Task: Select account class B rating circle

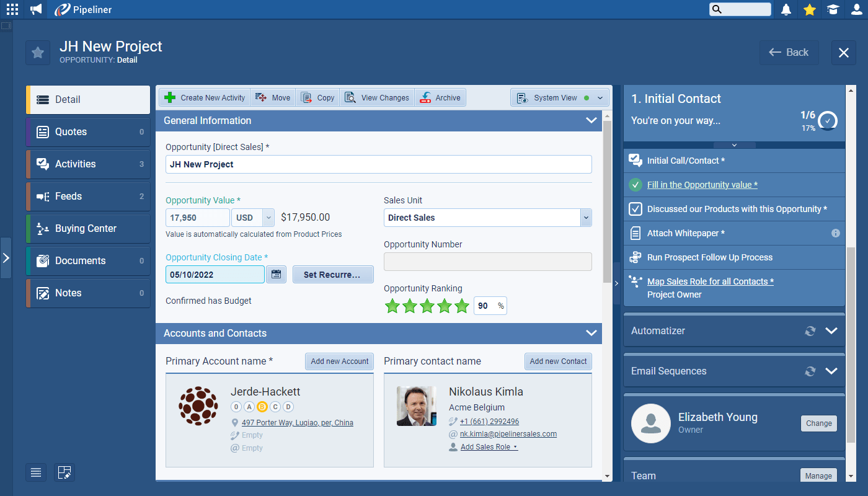Action: [x=262, y=407]
